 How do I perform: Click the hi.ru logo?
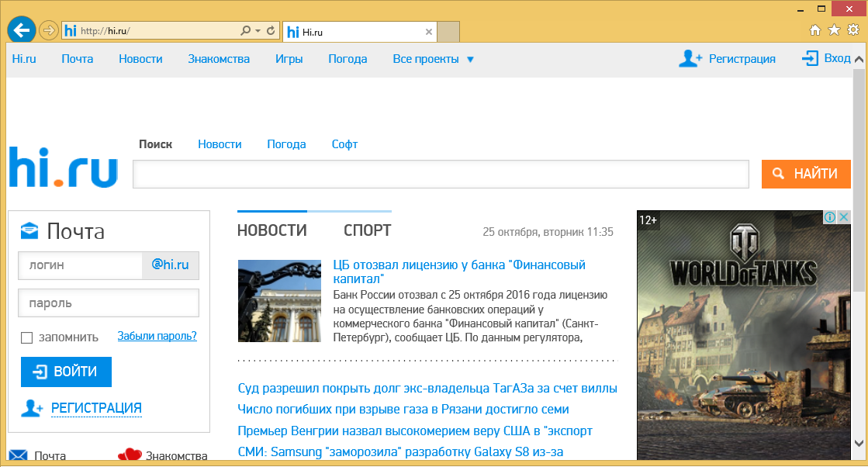pyautogui.click(x=63, y=168)
